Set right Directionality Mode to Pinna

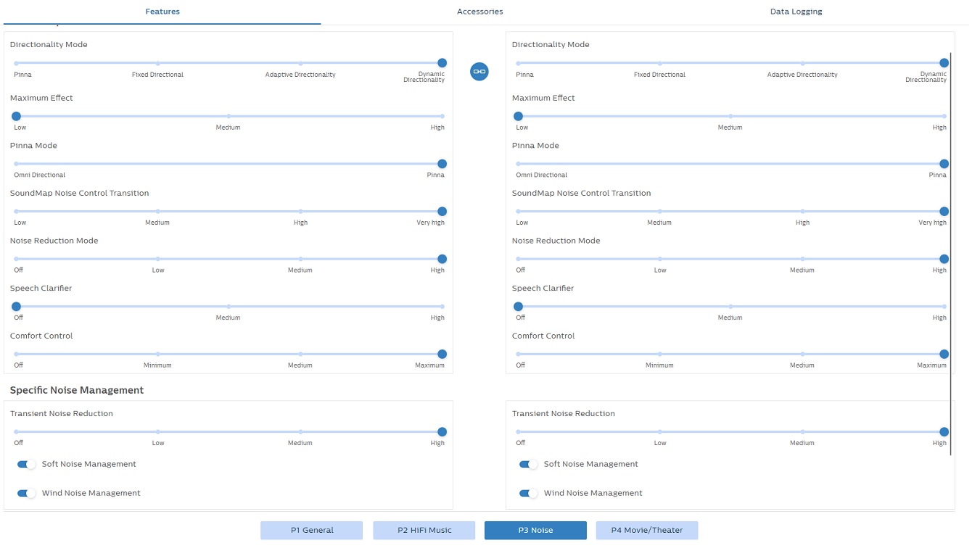518,63
